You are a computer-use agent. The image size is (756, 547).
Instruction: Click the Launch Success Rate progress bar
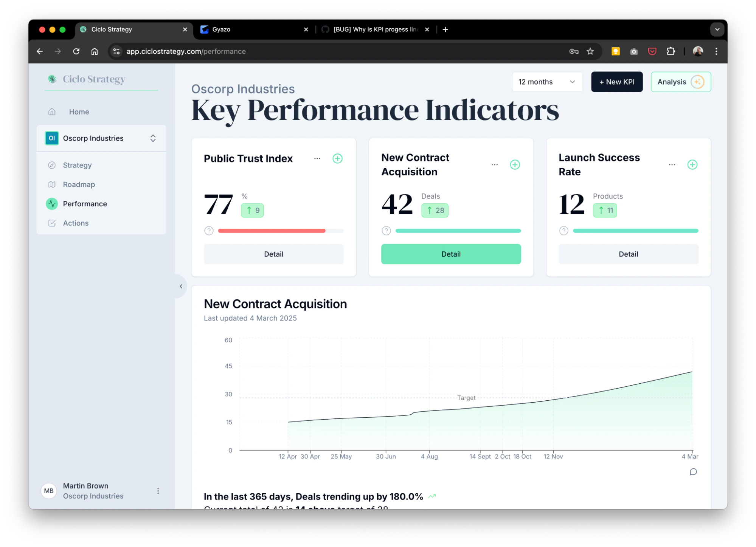point(635,231)
